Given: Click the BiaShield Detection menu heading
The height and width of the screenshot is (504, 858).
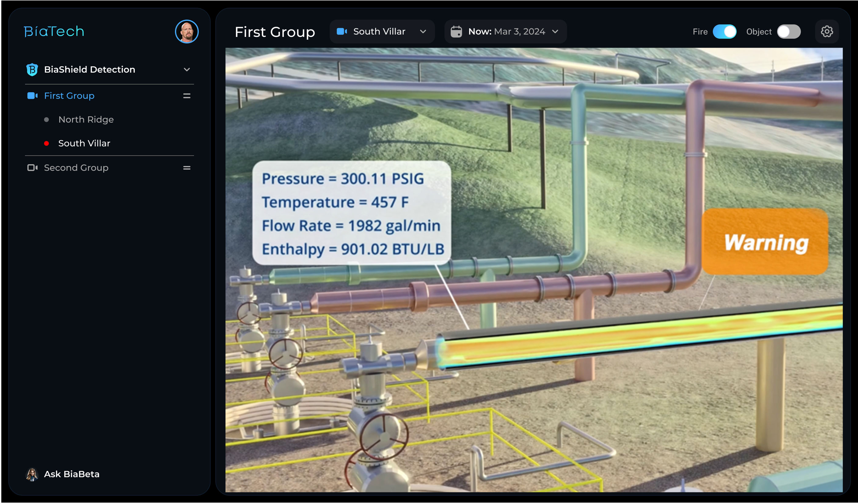Looking at the screenshot, I should [x=89, y=69].
